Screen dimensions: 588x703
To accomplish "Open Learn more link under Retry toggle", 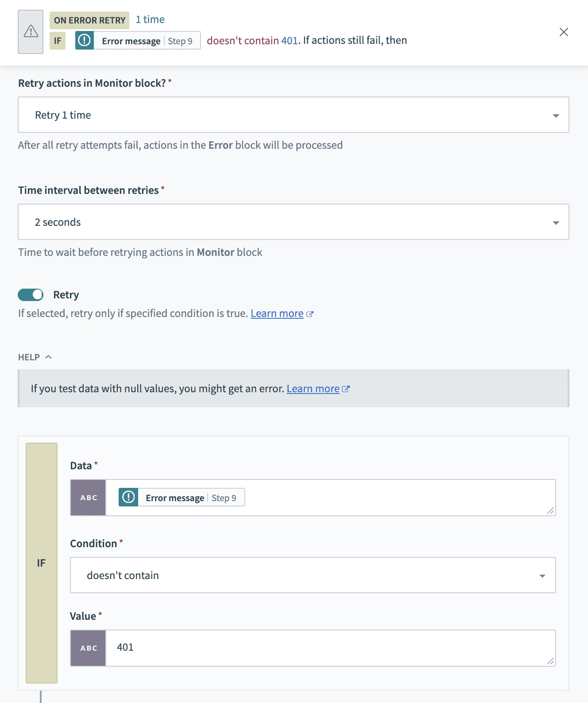I will pyautogui.click(x=277, y=313).
